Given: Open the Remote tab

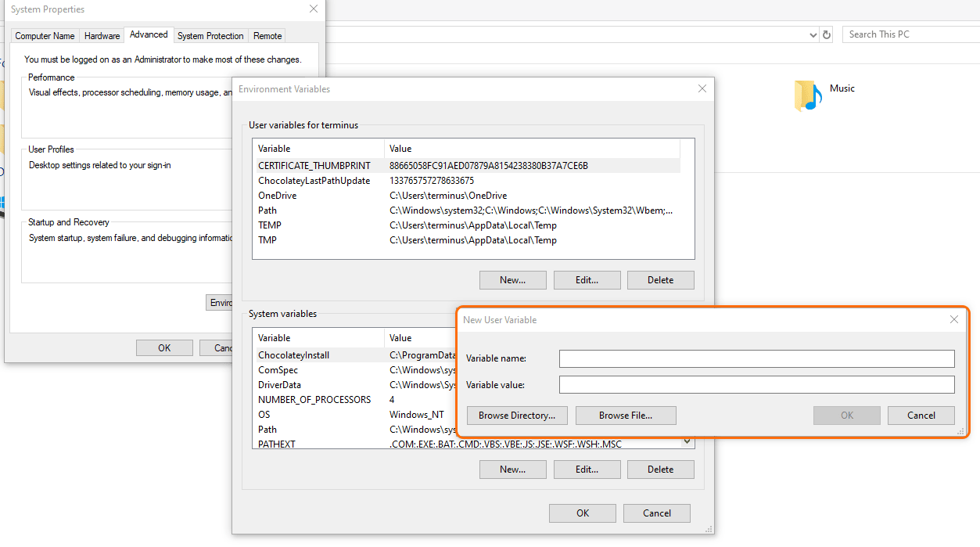Looking at the screenshot, I should [267, 35].
